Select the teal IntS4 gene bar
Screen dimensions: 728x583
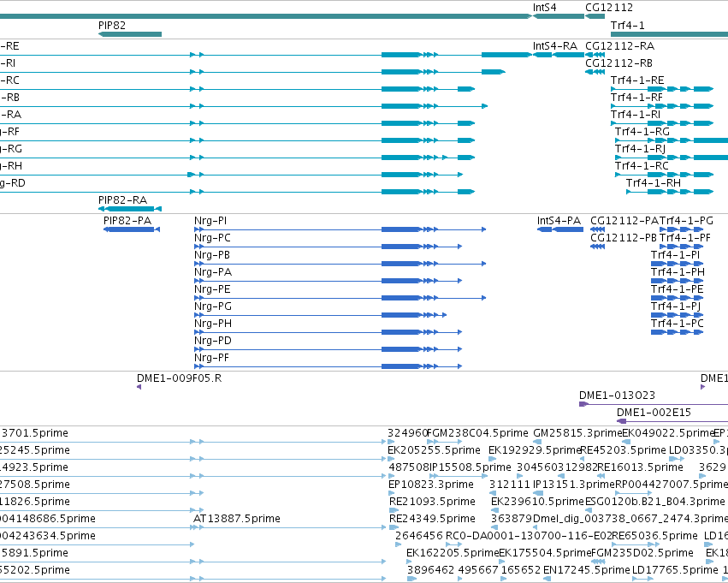(559, 16)
